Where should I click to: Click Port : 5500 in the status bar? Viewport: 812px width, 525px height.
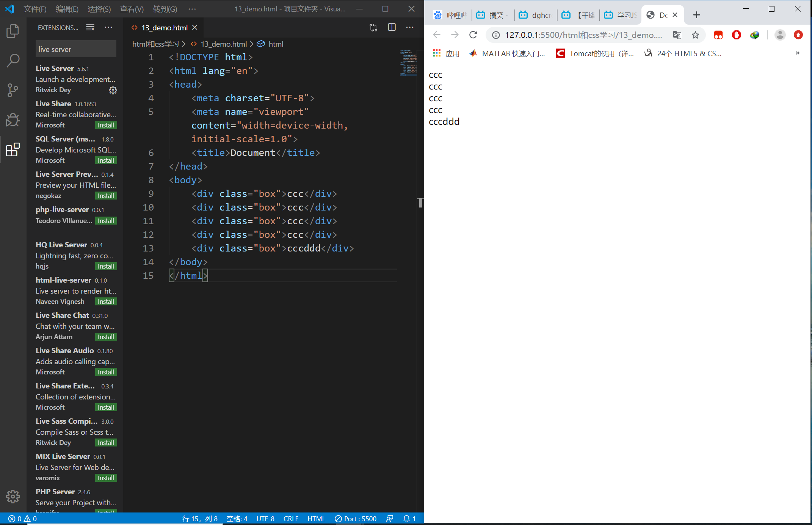[355, 519]
